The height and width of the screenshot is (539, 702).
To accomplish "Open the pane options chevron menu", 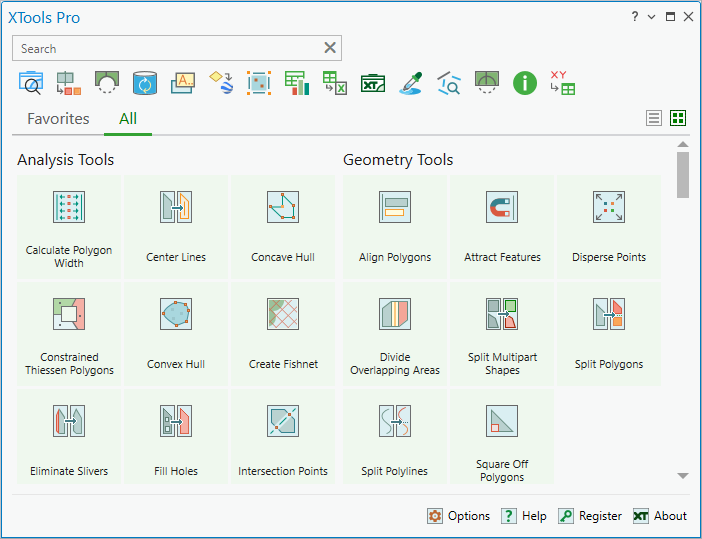I will (651, 17).
